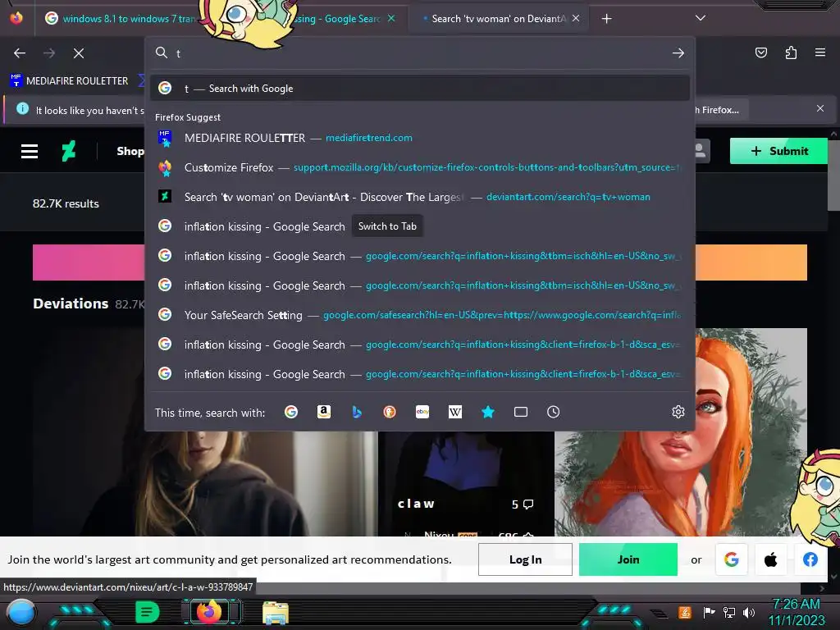Open search settings gear icon
Viewport: 840px width, 630px height.
678,412
